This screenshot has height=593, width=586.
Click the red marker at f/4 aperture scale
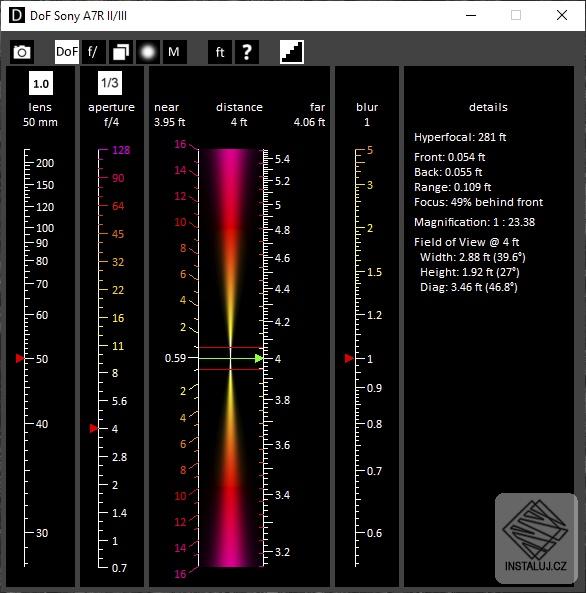[94, 428]
